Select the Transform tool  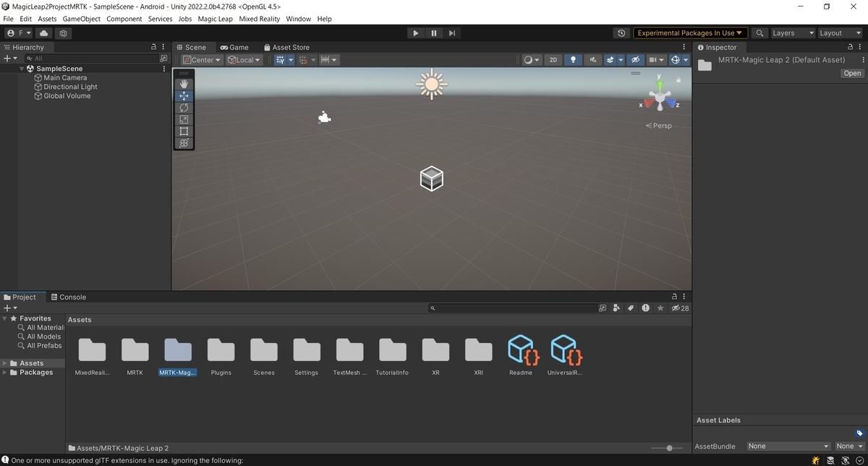coord(184,143)
